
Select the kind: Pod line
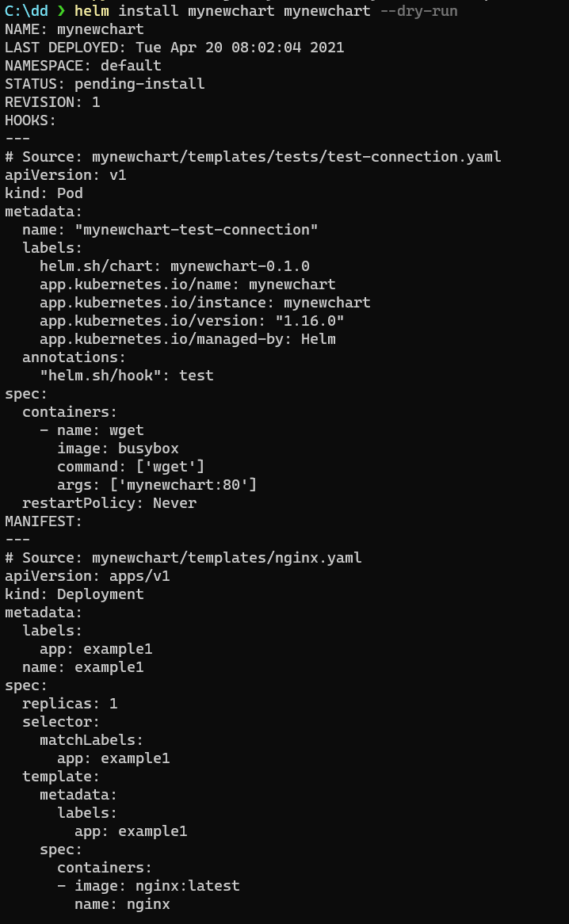tap(44, 193)
